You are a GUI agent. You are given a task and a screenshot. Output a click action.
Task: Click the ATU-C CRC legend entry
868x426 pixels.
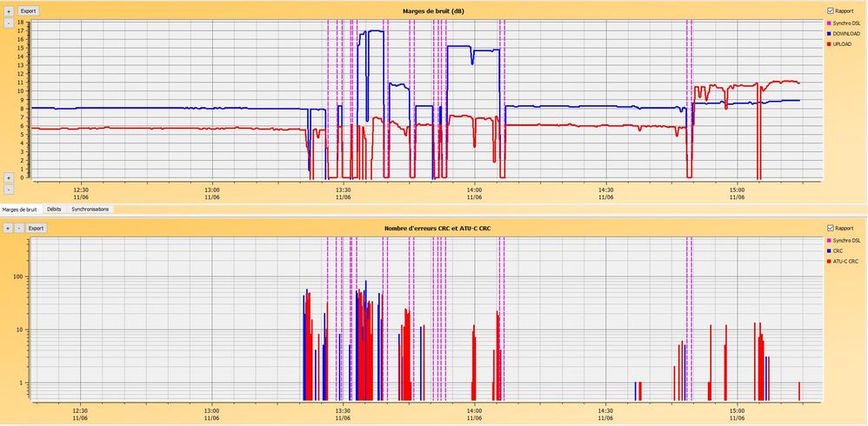[x=845, y=261]
